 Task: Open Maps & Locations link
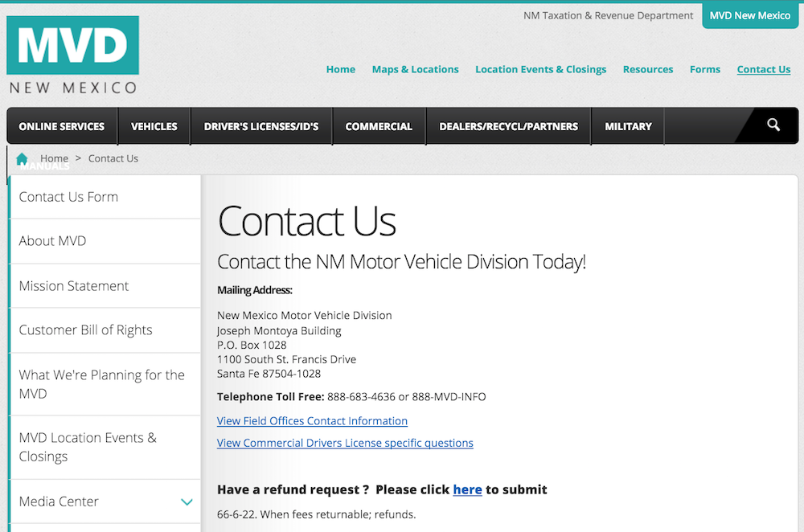click(416, 69)
